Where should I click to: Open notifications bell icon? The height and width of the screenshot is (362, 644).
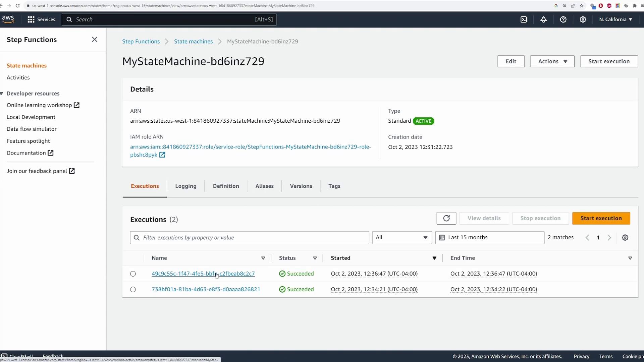pos(543,19)
